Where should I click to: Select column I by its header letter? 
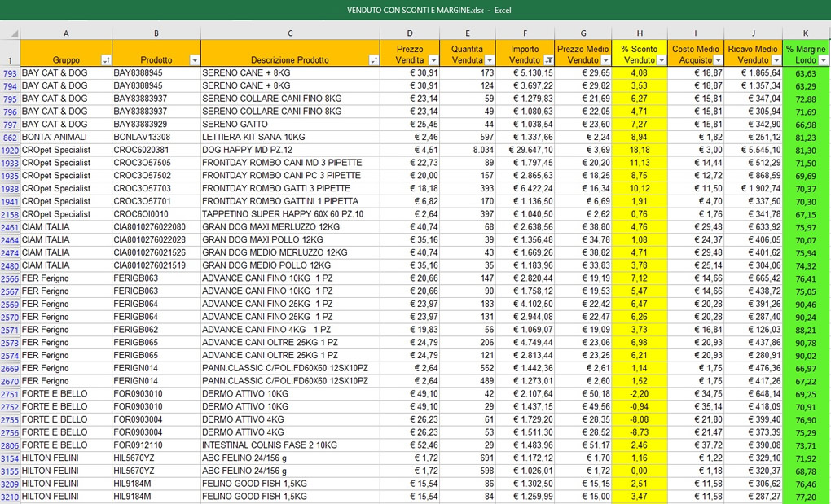pyautogui.click(x=696, y=33)
